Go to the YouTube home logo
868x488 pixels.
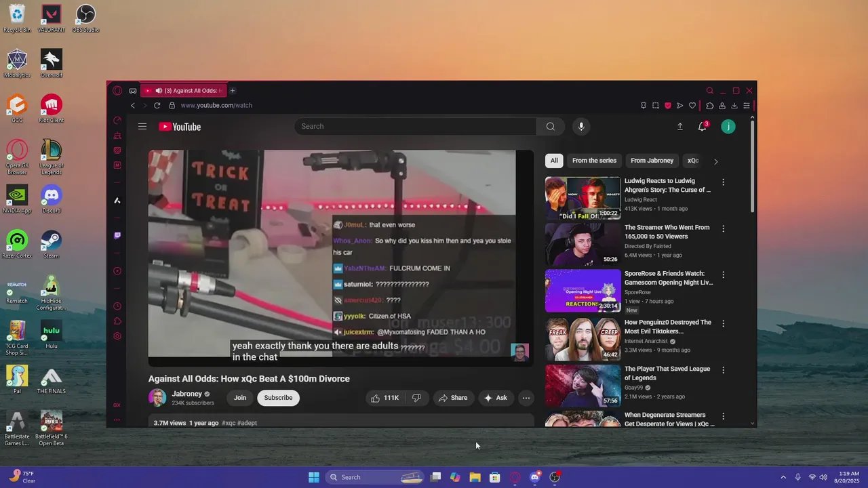(x=180, y=127)
